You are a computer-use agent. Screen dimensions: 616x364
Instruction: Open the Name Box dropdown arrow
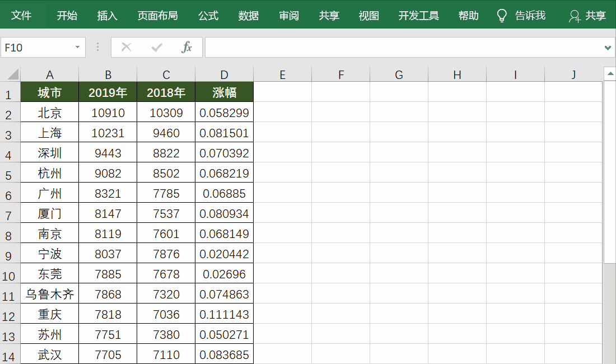click(77, 47)
